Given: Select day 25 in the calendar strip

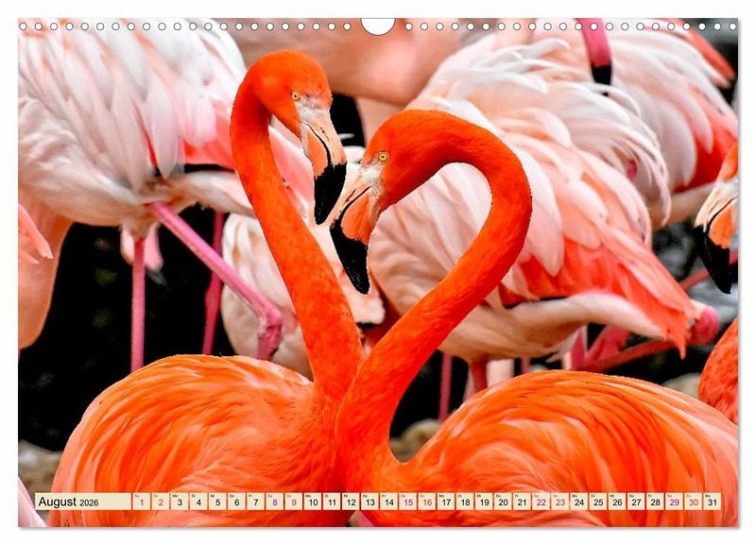Looking at the screenshot, I should coord(597,502).
